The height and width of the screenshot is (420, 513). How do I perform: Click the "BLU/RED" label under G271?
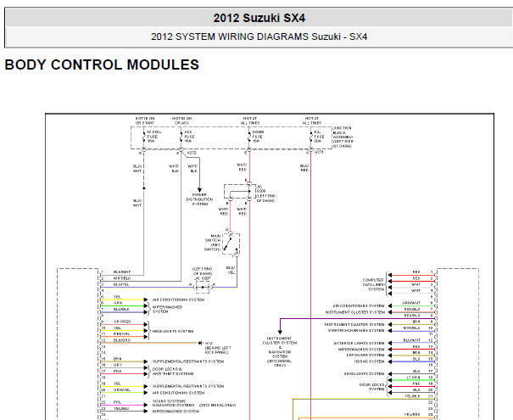(x=304, y=168)
